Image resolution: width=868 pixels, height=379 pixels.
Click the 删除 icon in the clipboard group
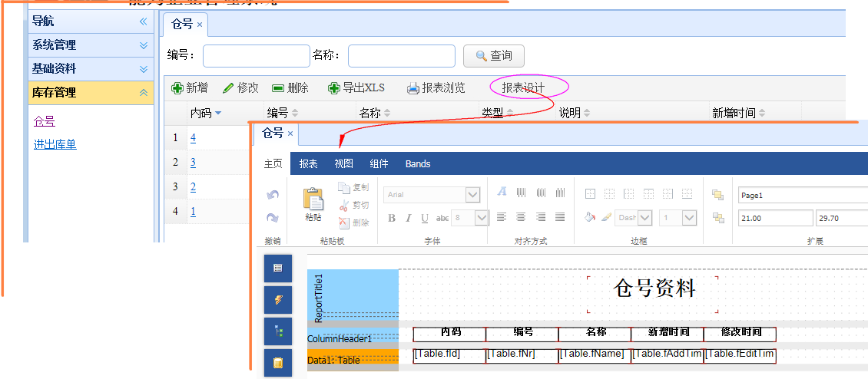coord(344,222)
